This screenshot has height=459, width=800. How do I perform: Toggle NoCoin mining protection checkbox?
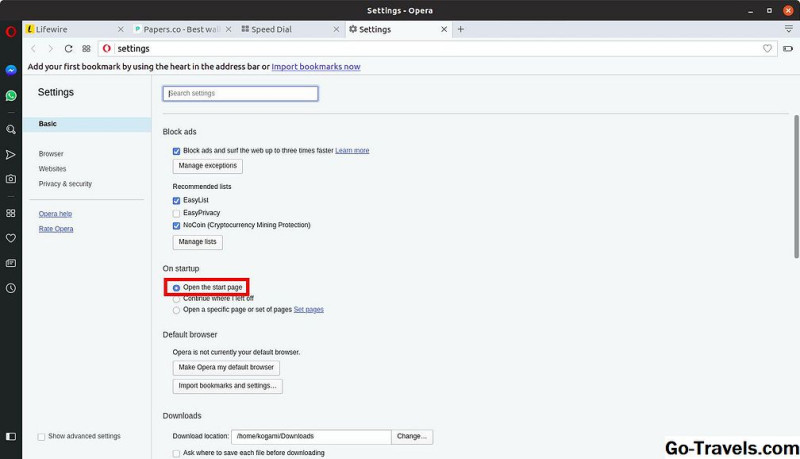[177, 225]
